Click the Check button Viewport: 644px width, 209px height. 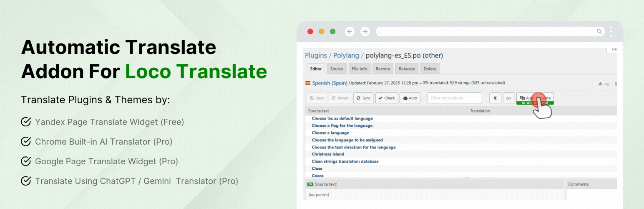point(387,98)
